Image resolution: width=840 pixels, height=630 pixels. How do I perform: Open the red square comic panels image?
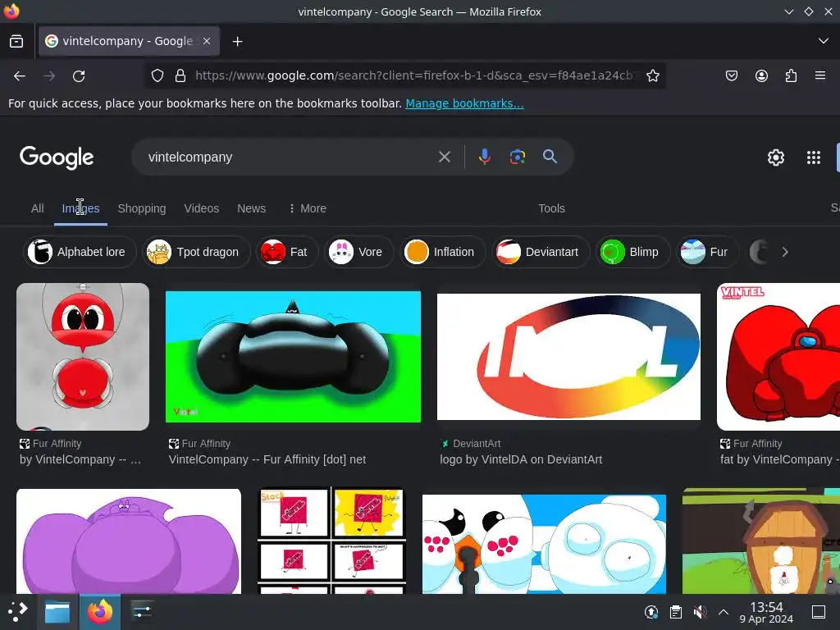coord(331,540)
